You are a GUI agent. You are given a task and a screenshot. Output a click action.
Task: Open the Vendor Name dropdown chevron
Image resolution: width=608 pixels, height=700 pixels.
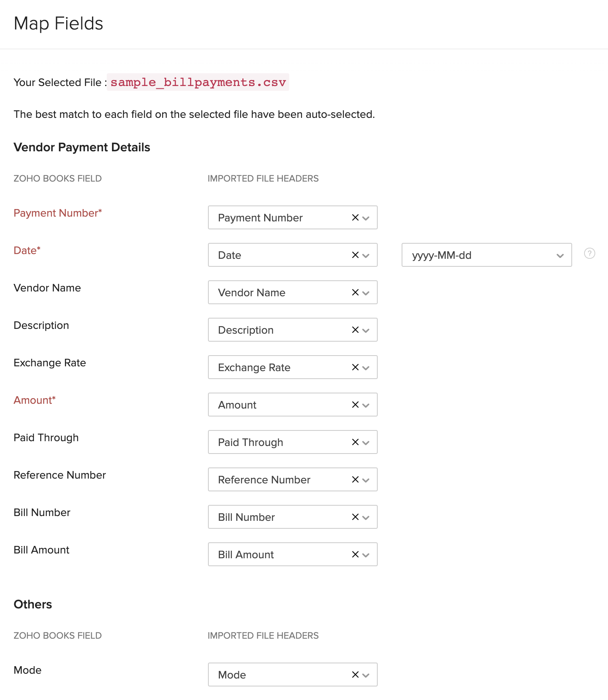pos(366,293)
